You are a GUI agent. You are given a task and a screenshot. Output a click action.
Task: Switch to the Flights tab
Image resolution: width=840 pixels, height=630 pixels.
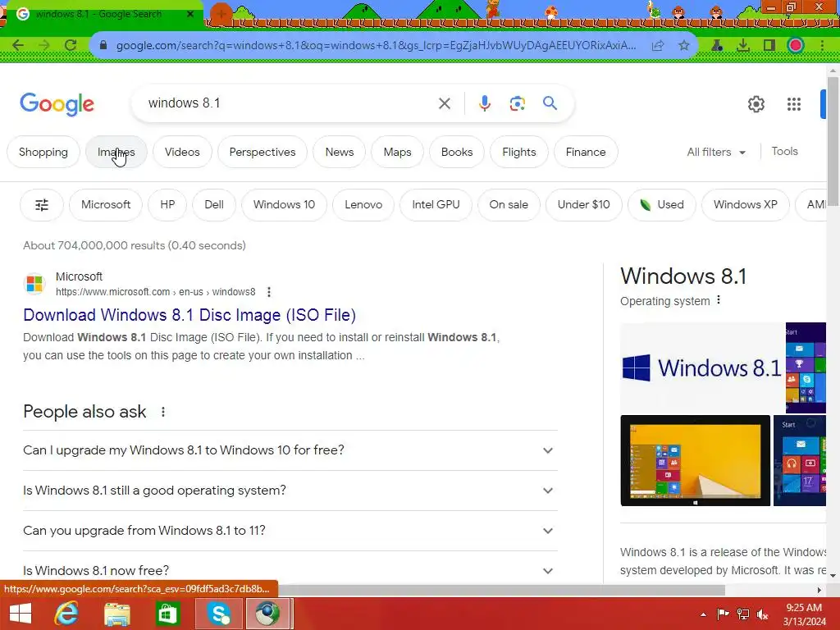point(519,152)
